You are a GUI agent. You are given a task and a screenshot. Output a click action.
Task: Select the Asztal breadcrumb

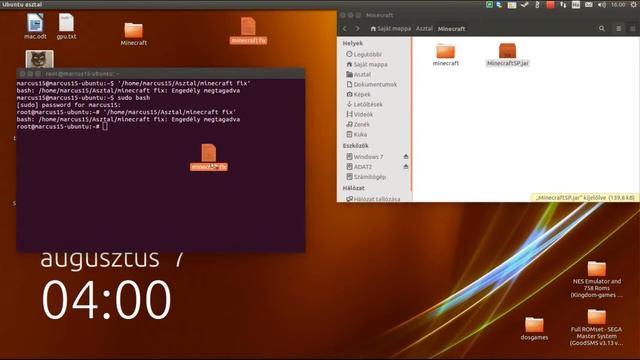[424, 29]
